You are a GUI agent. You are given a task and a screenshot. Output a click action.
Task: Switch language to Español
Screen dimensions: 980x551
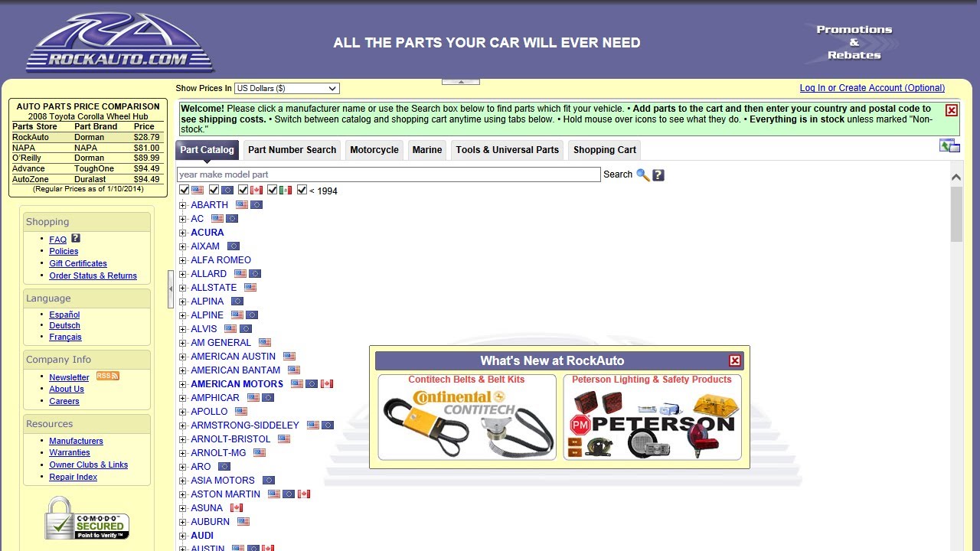(x=64, y=315)
